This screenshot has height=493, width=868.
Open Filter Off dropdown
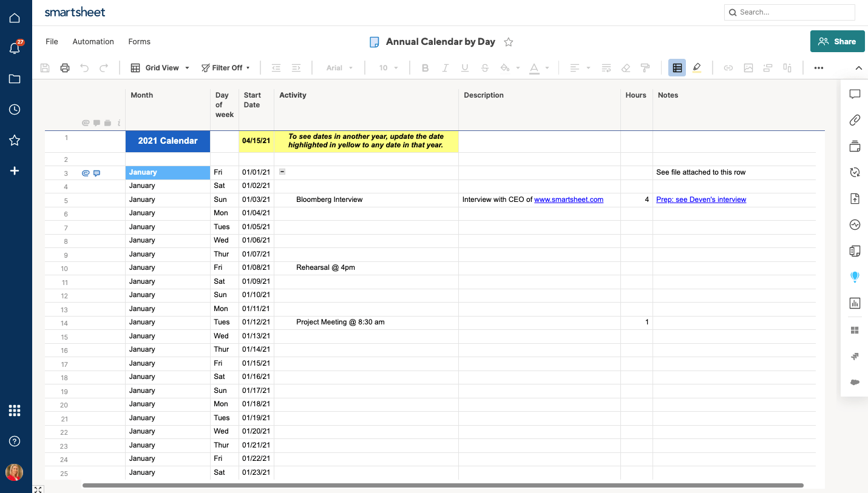click(x=226, y=68)
